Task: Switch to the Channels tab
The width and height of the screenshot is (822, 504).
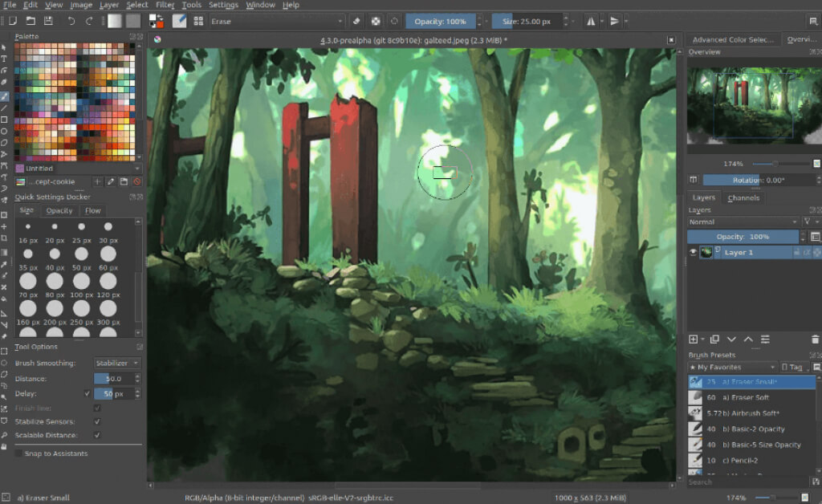Action: coord(743,197)
